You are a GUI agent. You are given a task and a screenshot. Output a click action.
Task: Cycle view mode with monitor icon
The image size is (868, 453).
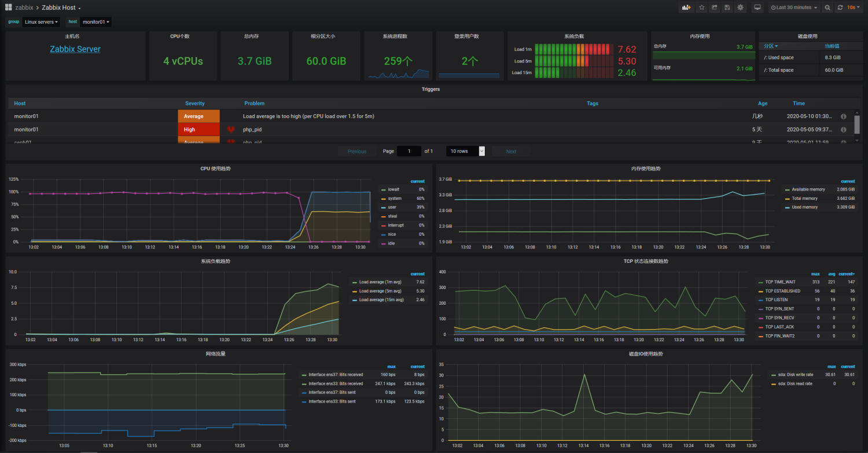(x=757, y=8)
